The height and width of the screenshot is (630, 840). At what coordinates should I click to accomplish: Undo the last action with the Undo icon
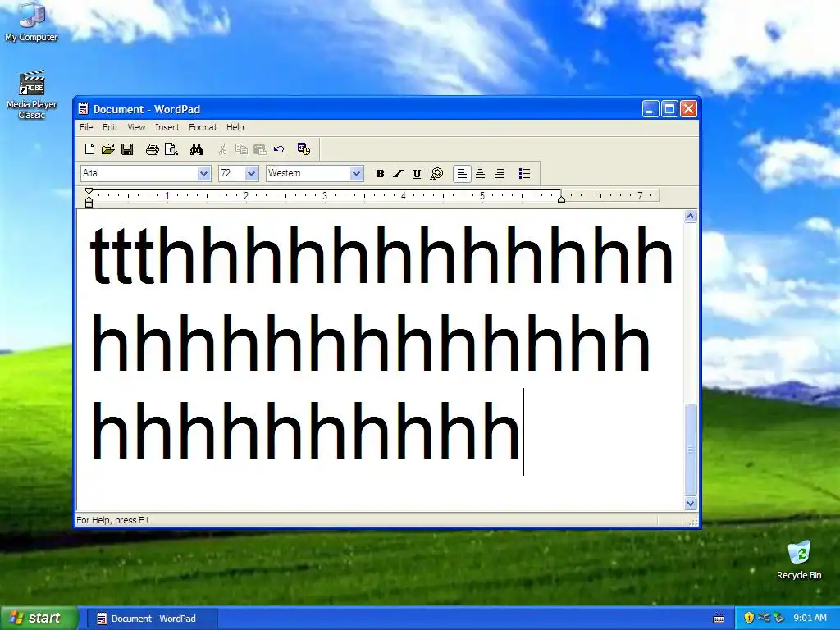click(x=279, y=149)
